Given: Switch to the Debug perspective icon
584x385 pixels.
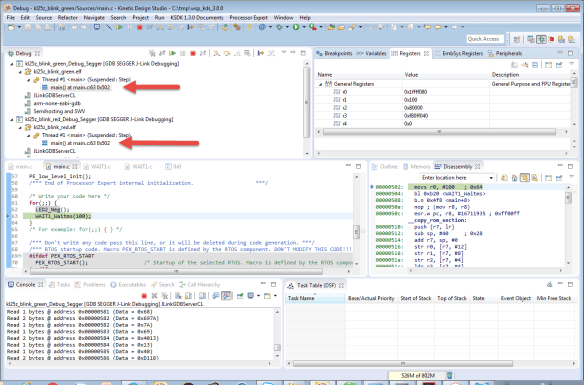Looking at the screenshot, I should [541, 39].
